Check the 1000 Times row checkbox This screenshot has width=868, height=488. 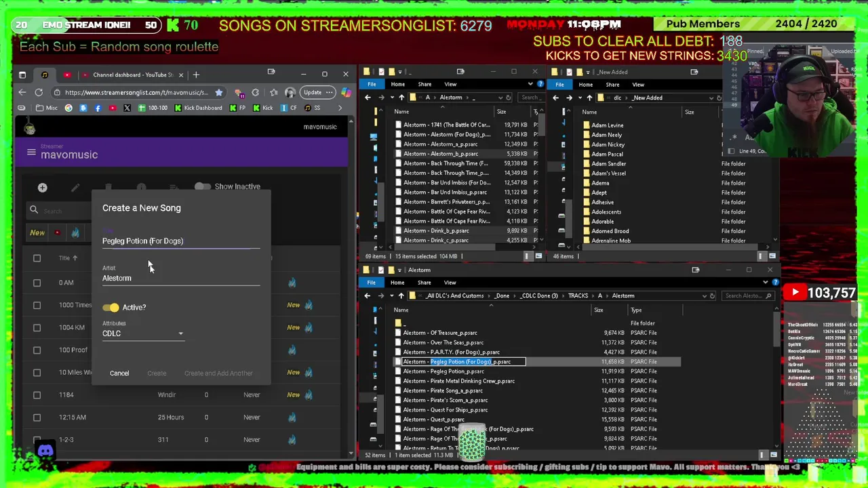37,305
